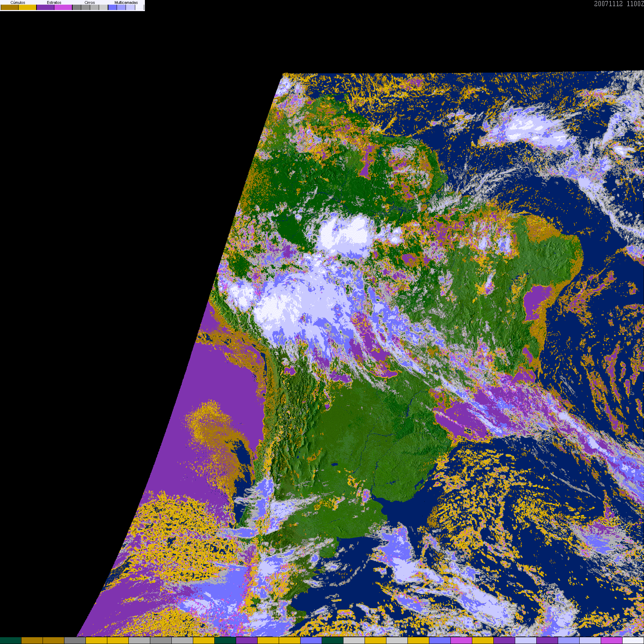Click the dotted white Multicamadas legend swatch
The width and height of the screenshot is (644, 644).
(x=140, y=7)
